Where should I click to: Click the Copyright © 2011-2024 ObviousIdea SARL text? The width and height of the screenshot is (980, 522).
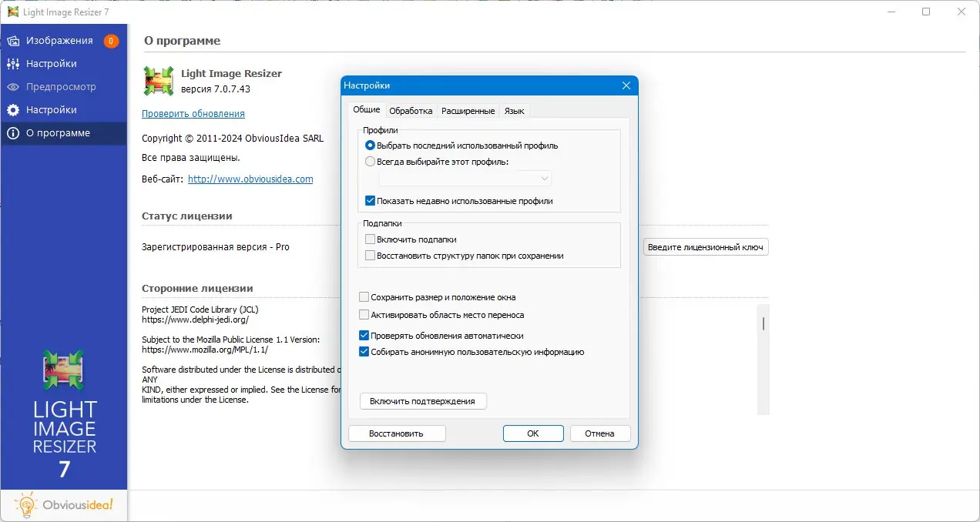click(233, 139)
